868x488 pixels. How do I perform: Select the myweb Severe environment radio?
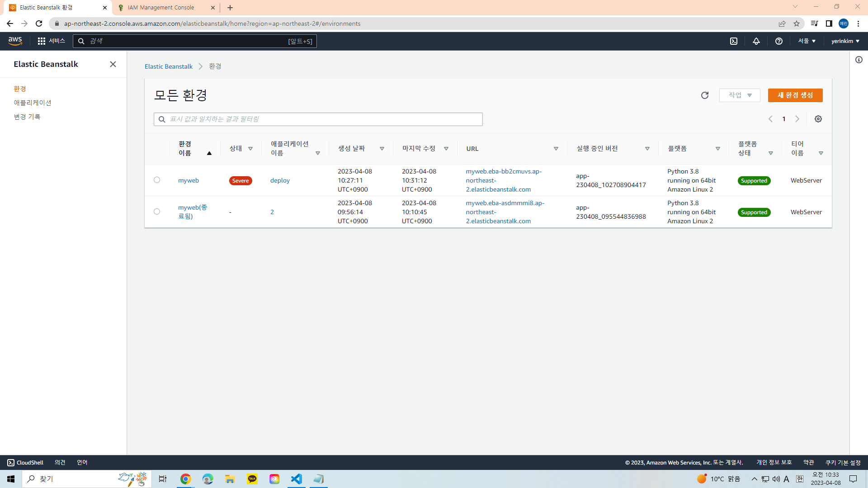tap(157, 180)
